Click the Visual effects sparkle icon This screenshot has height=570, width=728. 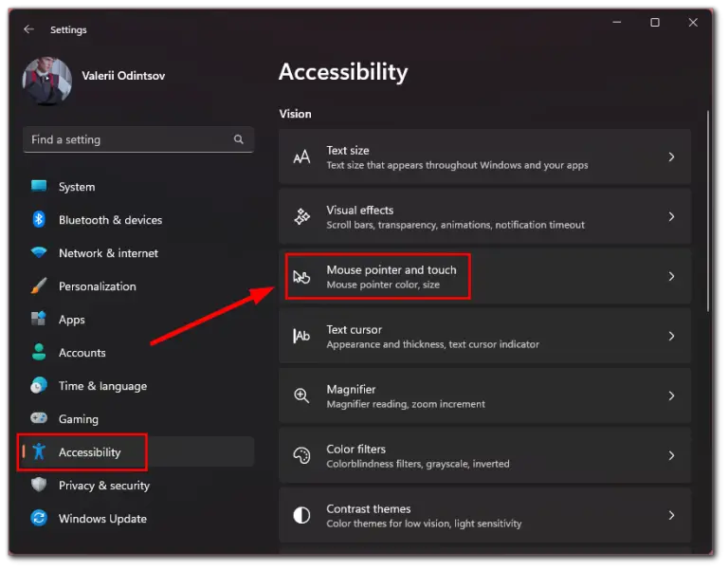(301, 216)
